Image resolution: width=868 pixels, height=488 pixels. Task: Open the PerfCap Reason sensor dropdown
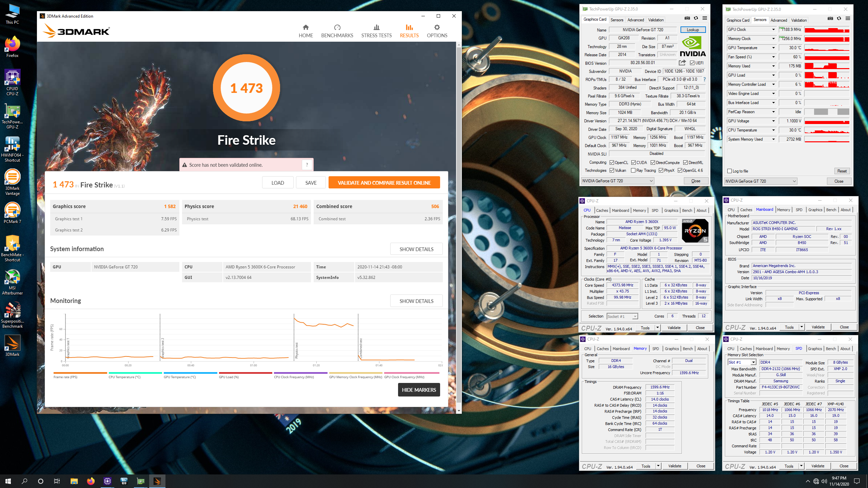pos(773,112)
